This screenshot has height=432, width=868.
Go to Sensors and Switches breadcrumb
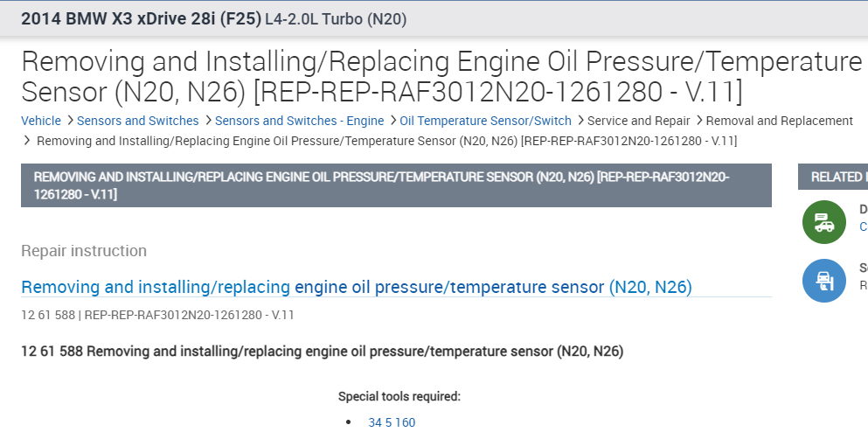pos(138,121)
